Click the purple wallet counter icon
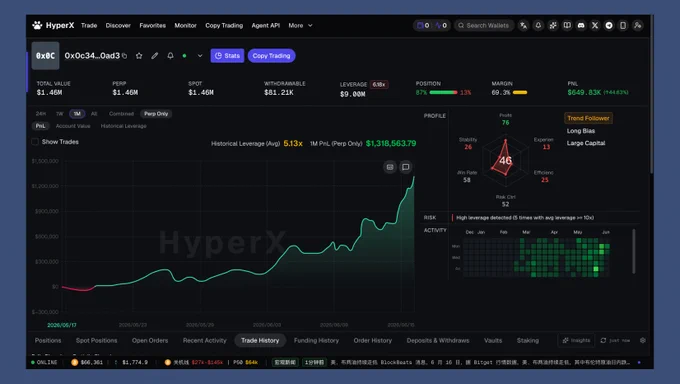Image resolution: width=680 pixels, height=384 pixels. (x=420, y=26)
